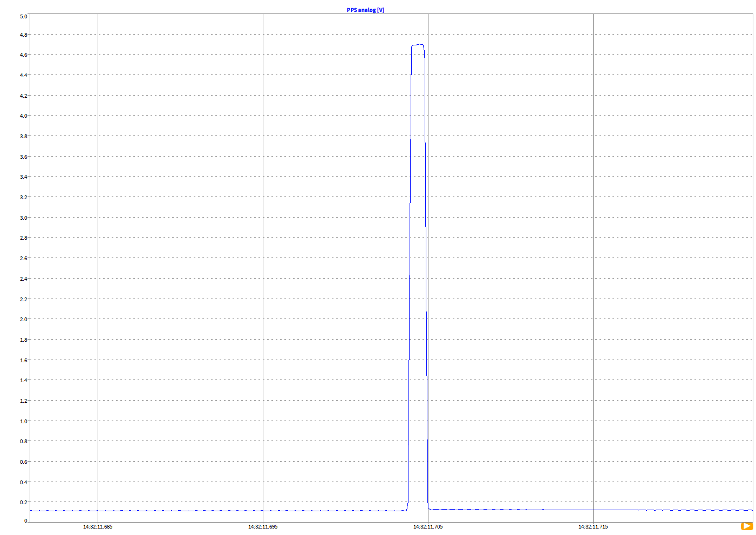The width and height of the screenshot is (756, 535).
Task: Click the 1.6 voltage axis label
Action: 23,360
